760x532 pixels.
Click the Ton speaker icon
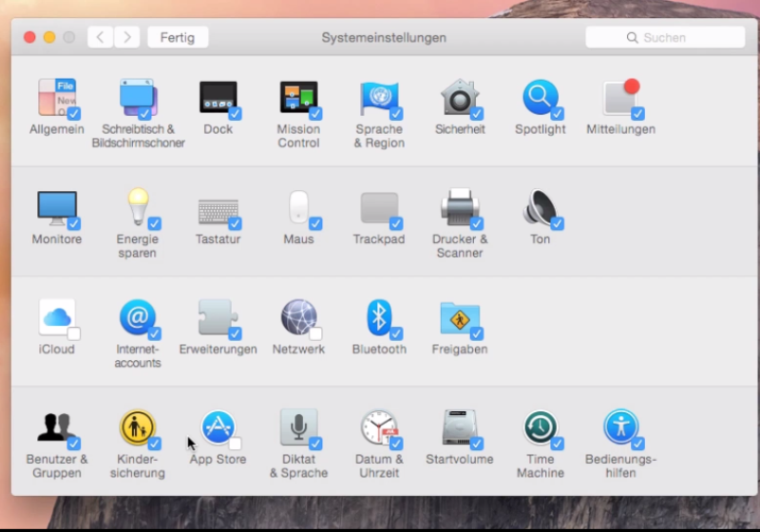pos(540,207)
